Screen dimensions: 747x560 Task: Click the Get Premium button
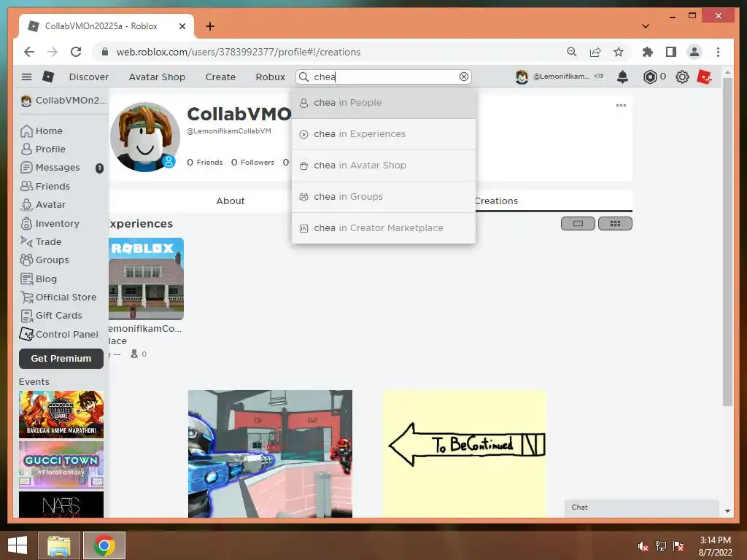[x=61, y=359]
